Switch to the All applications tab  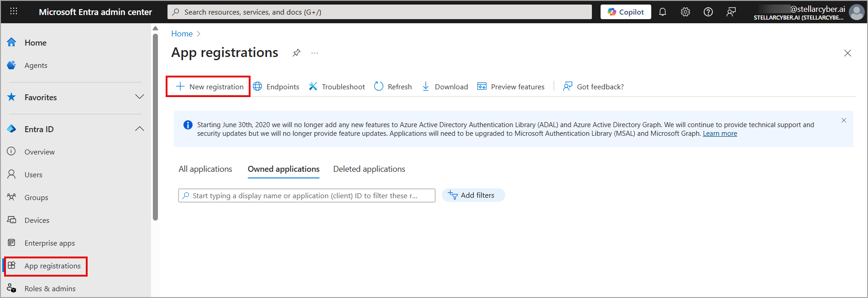pyautogui.click(x=205, y=169)
